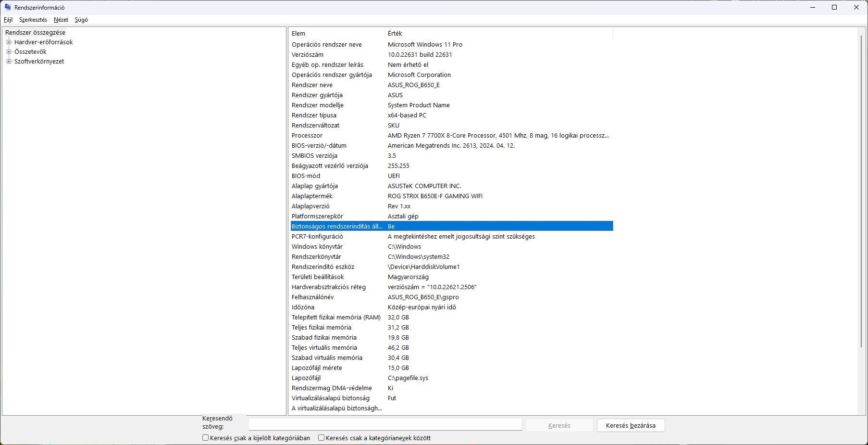The width and height of the screenshot is (868, 445).
Task: Close the Rendszerinformáció window
Action: click(856, 7)
